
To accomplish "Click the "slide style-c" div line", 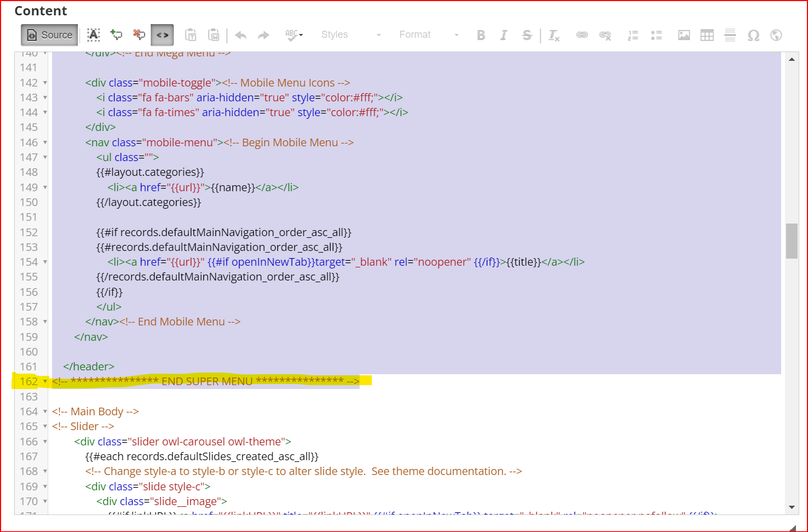I will tap(147, 487).
